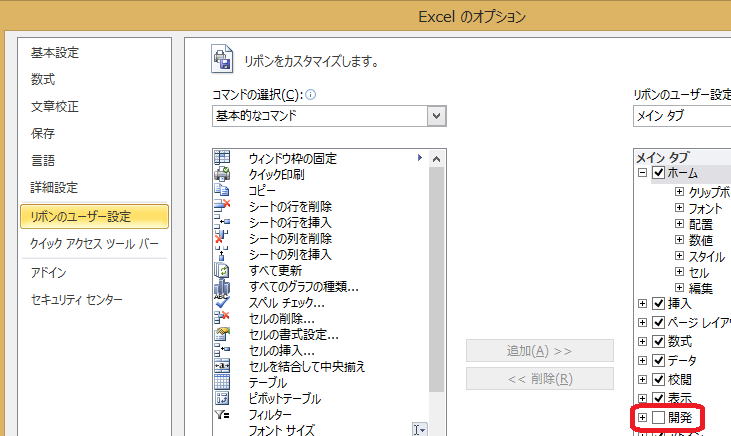The width and height of the screenshot is (731, 436).
Task: Open the 言語 category
Action: tap(43, 160)
